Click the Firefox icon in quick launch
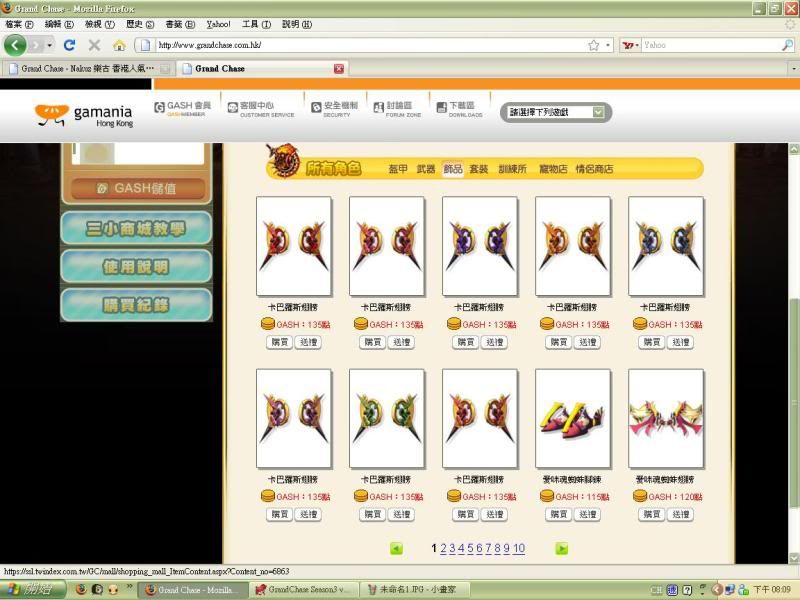The width and height of the screenshot is (800, 600). pyautogui.click(x=81, y=589)
